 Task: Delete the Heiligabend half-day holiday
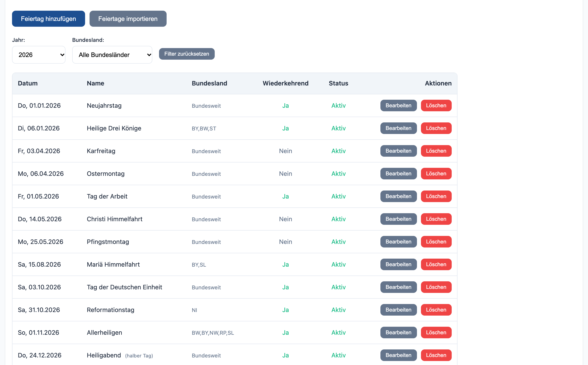tap(436, 355)
